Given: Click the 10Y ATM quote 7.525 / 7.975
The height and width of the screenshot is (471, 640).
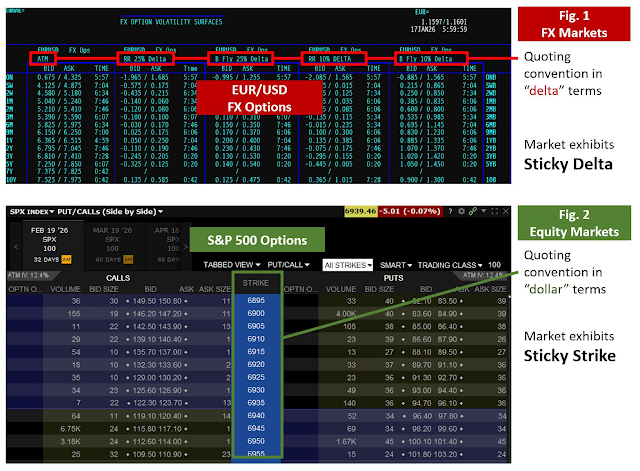Looking at the screenshot, I should click(x=59, y=180).
